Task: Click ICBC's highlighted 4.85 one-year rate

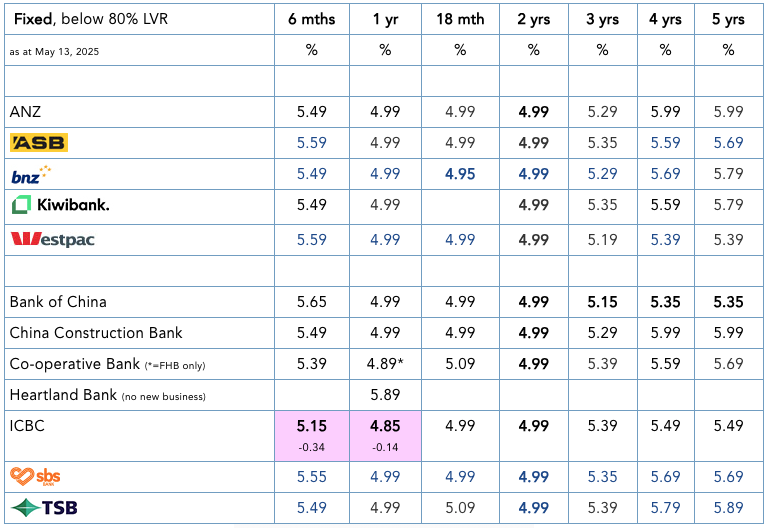Action: click(x=385, y=426)
